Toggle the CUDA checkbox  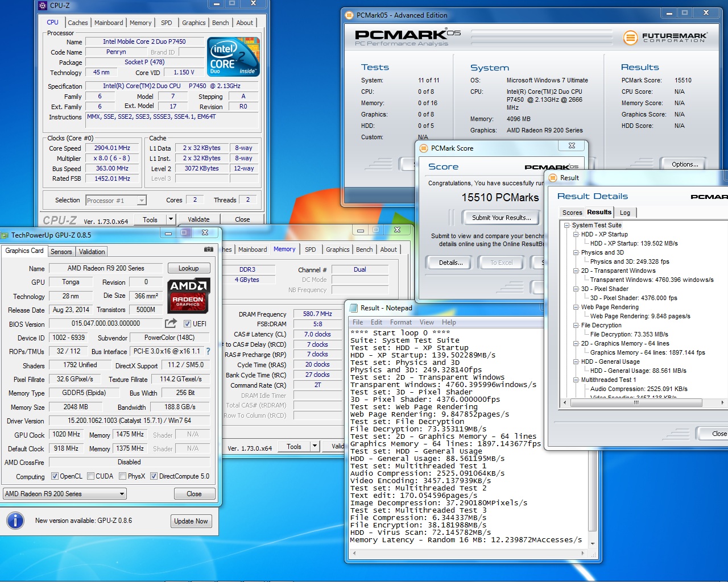tap(90, 476)
